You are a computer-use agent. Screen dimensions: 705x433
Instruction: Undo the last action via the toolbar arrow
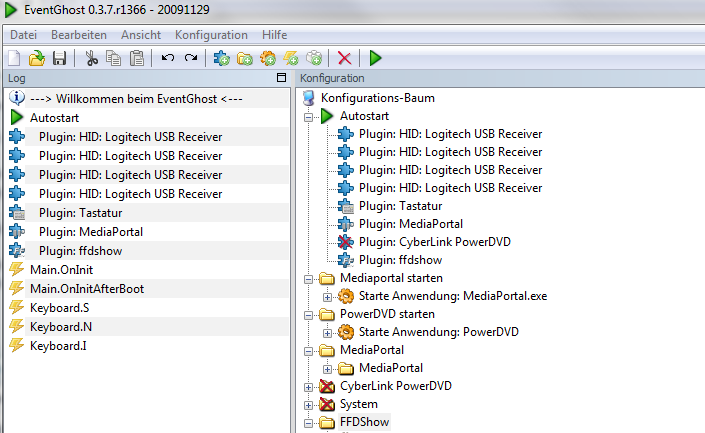(x=168, y=58)
